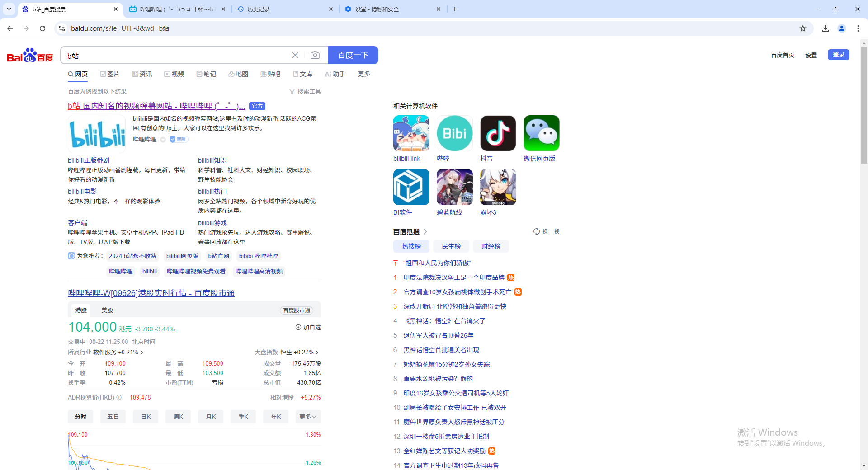Open site information icon in address bar
The width and height of the screenshot is (868, 470).
tap(62, 28)
